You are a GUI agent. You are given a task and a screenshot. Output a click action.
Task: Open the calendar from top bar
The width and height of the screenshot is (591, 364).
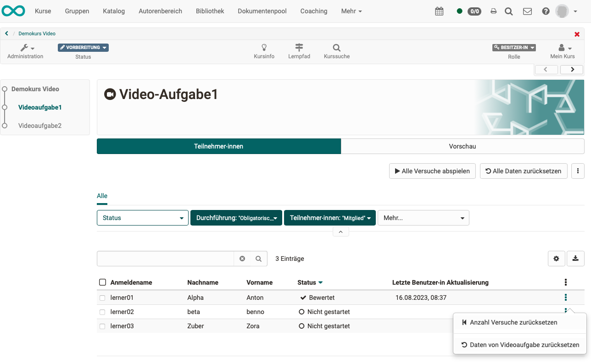(439, 11)
